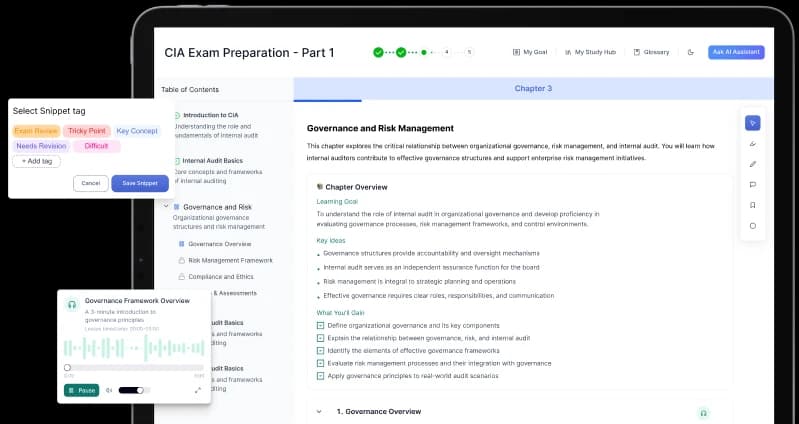Select the highlighter tool in right toolbar
The image size is (799, 424).
753,144
